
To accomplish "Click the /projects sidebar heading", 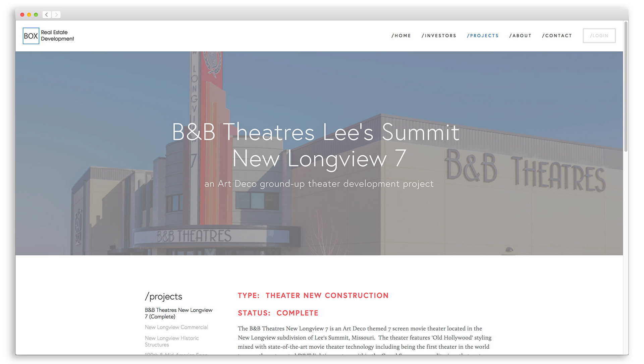I will point(163,296).
